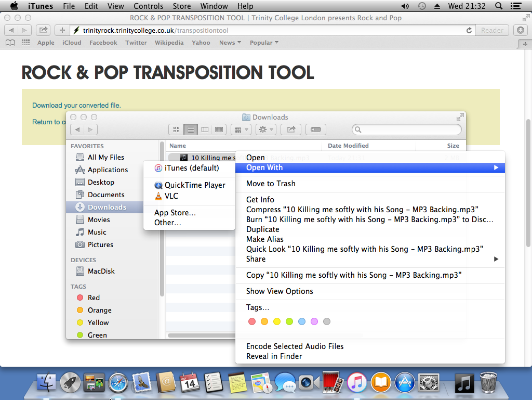
Task: Click Spotlight magnifier in menu bar
Action: (x=498, y=6)
